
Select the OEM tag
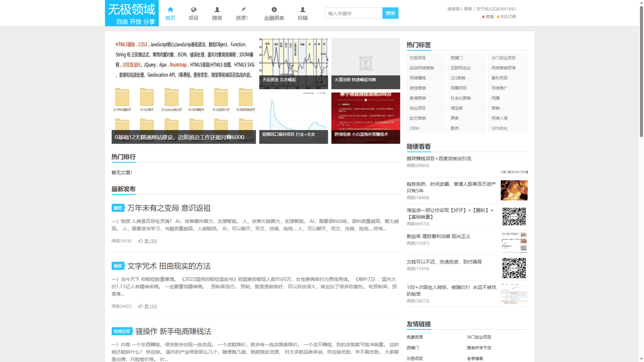click(426, 128)
